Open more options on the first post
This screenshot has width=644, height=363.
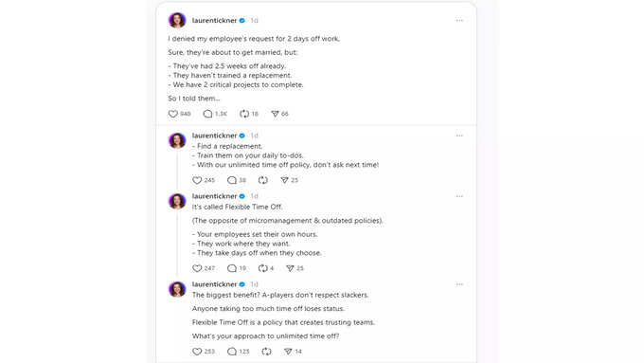tap(459, 21)
